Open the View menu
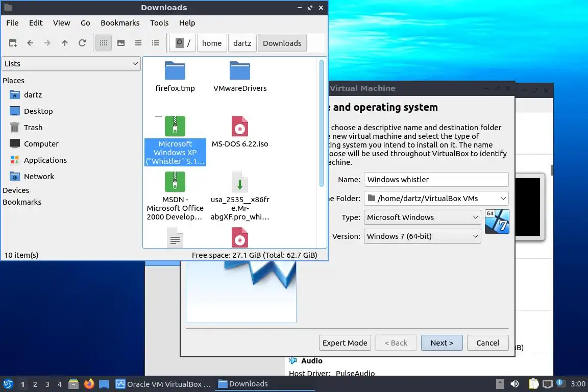The image size is (588, 392). click(61, 23)
